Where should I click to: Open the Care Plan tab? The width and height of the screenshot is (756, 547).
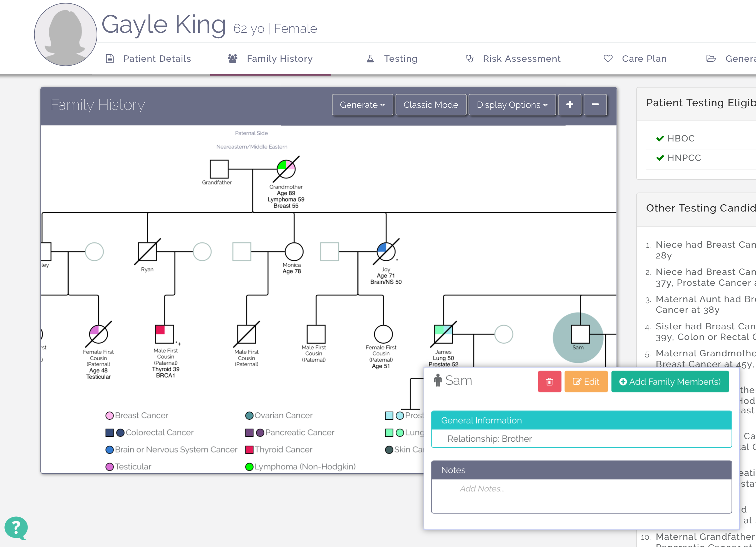(x=635, y=59)
